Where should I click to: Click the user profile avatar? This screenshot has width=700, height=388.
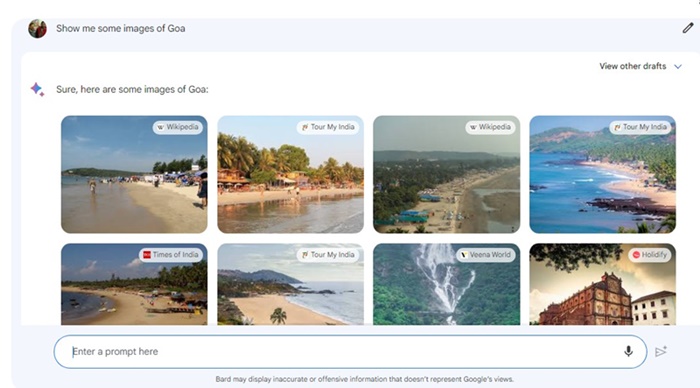(38, 29)
